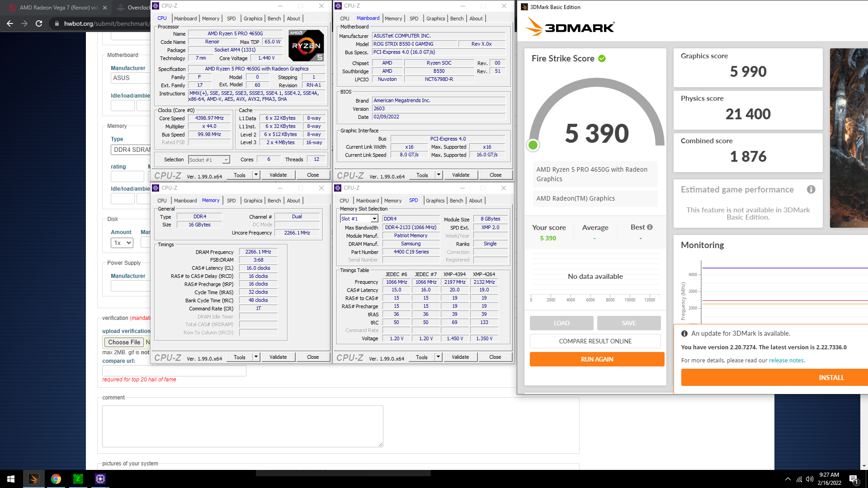Open the Slot #1 memory slot dropdown

[x=374, y=219]
